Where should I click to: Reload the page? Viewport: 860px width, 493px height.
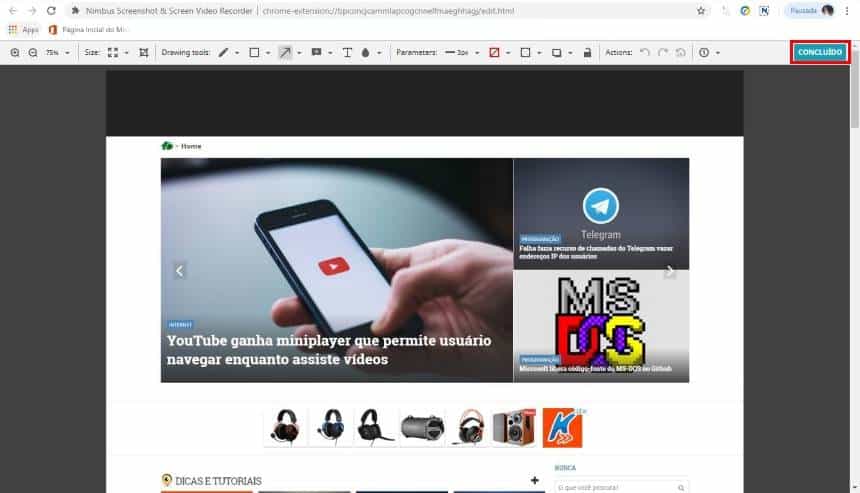click(51, 10)
